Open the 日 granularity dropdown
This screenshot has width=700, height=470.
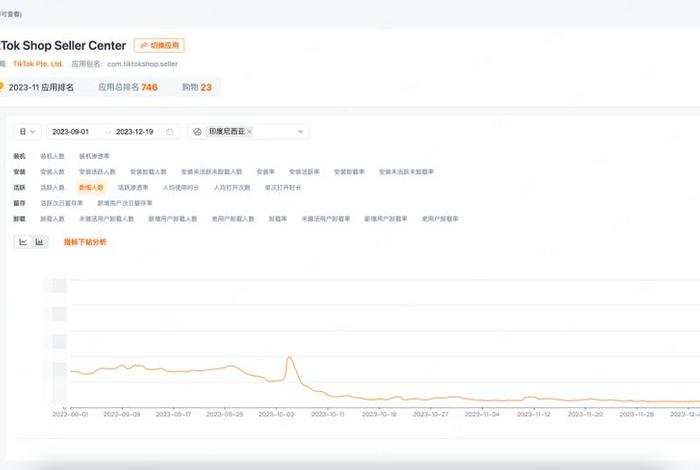pyautogui.click(x=27, y=132)
